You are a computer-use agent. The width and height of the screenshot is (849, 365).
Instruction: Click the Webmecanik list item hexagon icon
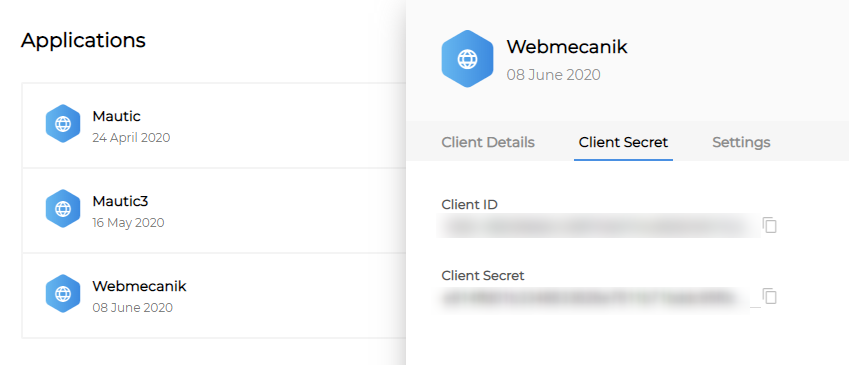tap(63, 294)
